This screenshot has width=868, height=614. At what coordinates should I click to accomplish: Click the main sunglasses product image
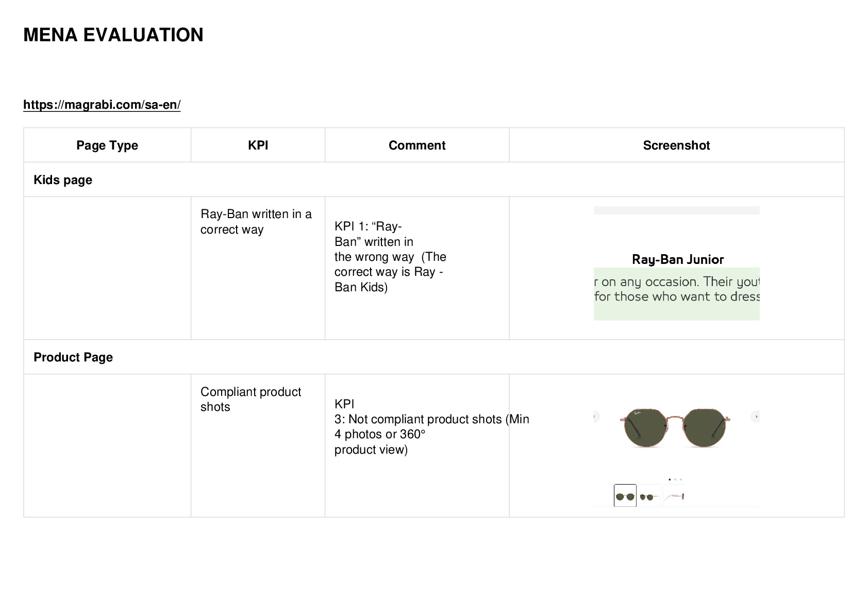coord(676,427)
